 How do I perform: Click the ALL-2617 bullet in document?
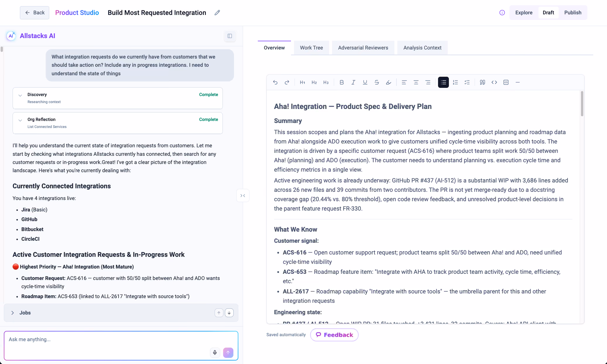(x=414, y=296)
